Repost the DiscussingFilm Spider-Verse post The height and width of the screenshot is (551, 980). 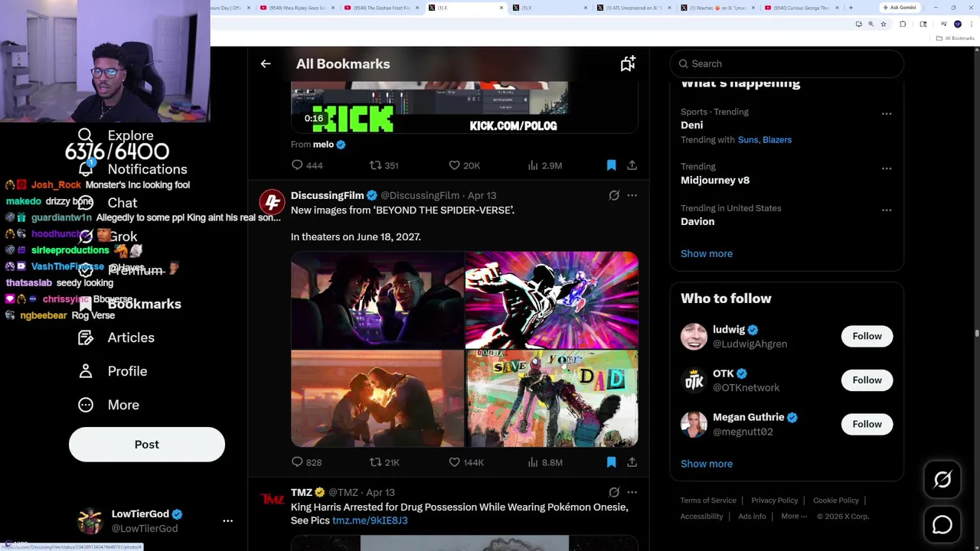coord(375,462)
